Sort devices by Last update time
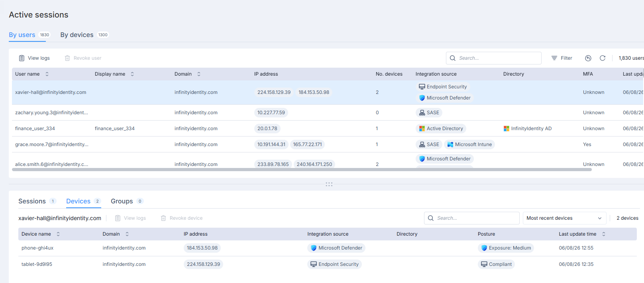Viewport: 644px width, 283px height. (604, 234)
